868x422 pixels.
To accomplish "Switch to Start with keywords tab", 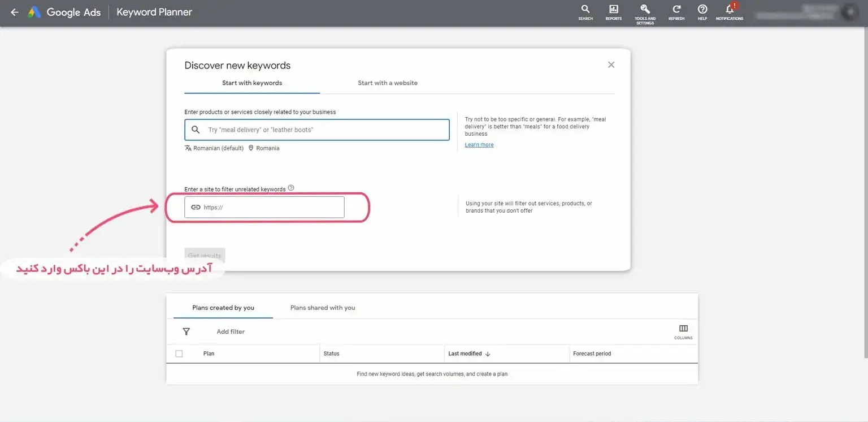I will [x=252, y=83].
